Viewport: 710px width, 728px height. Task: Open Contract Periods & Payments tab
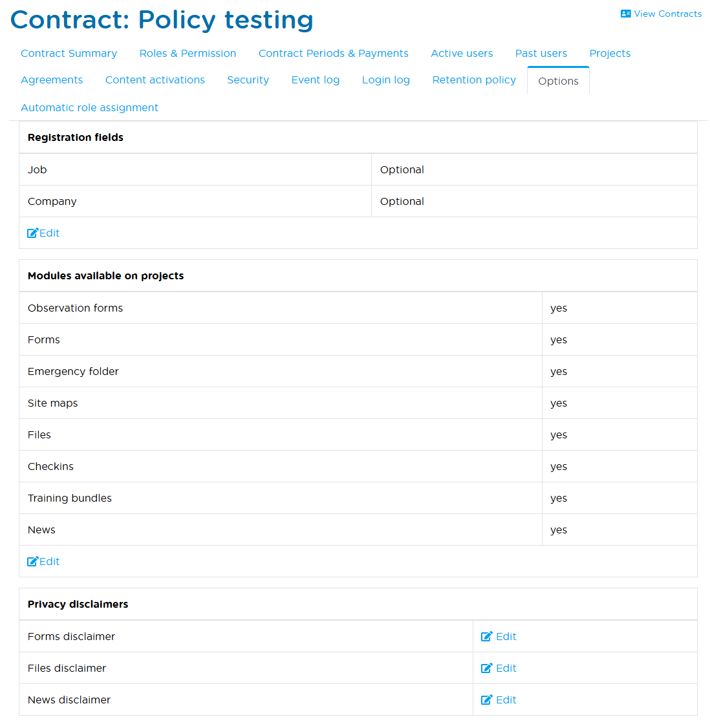[333, 54]
